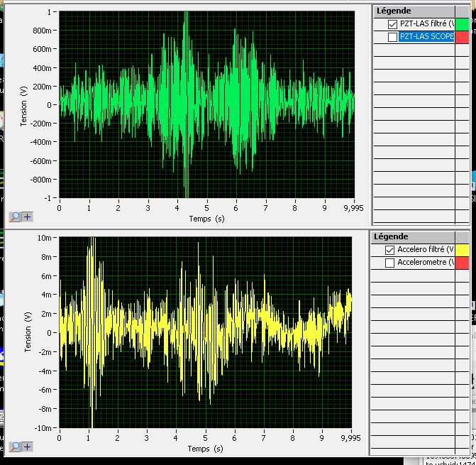Screen dimensions: 476x465
Task: Click the Temps (s) axis label under the green graph
Action: [206, 219]
